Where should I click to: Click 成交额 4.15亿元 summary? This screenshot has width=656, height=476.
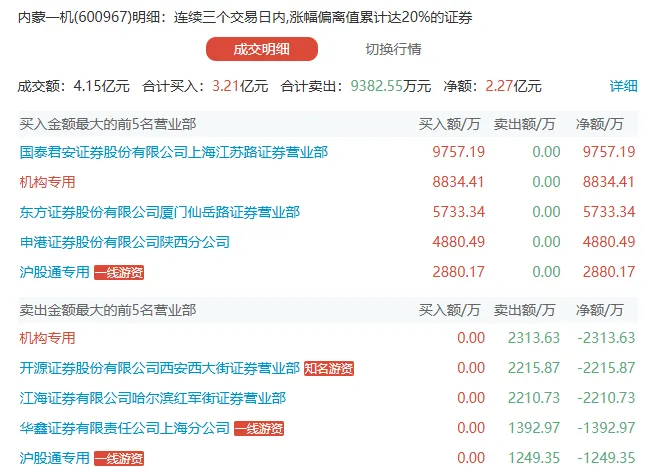point(74,86)
